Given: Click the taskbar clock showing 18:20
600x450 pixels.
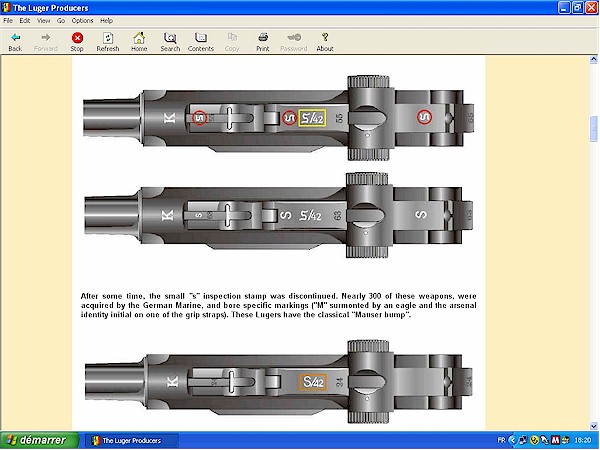Looking at the screenshot, I should [x=583, y=440].
